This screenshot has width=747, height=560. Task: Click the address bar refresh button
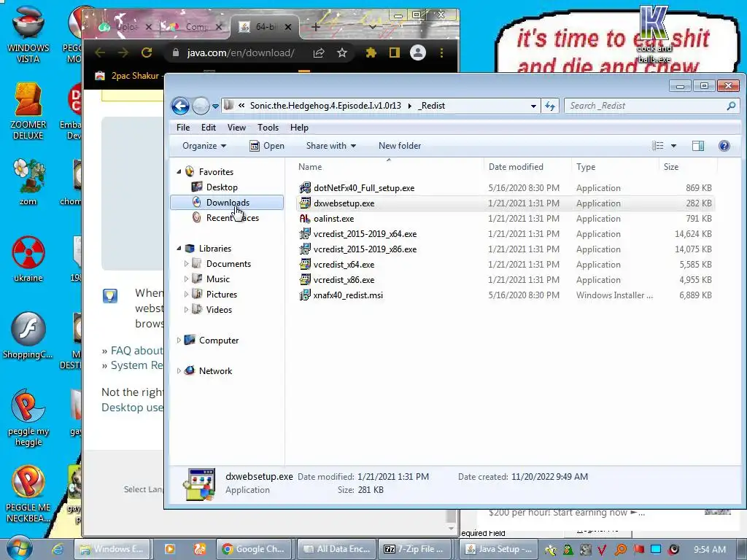pyautogui.click(x=550, y=106)
